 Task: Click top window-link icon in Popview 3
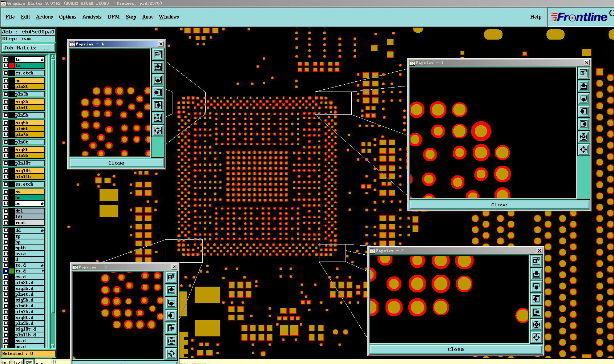click(x=171, y=277)
